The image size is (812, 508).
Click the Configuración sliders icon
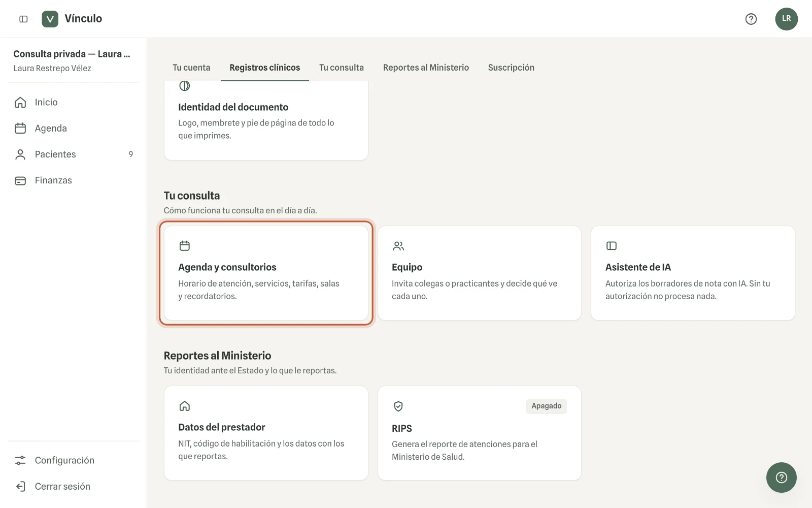[20, 460]
